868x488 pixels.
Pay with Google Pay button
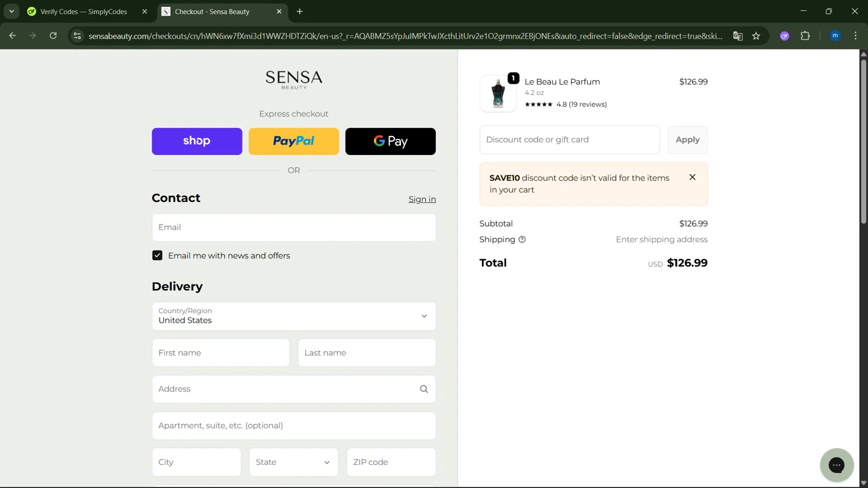pyautogui.click(x=391, y=141)
